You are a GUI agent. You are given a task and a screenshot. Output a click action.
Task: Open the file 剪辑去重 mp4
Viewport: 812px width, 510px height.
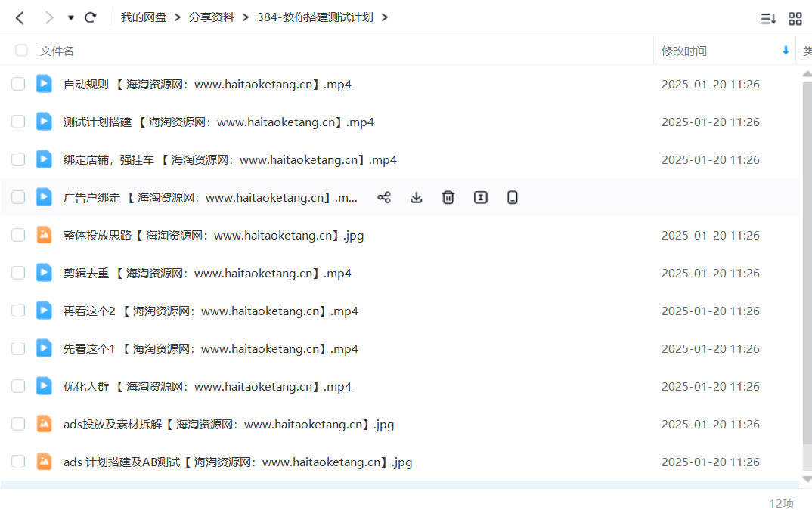tap(207, 274)
